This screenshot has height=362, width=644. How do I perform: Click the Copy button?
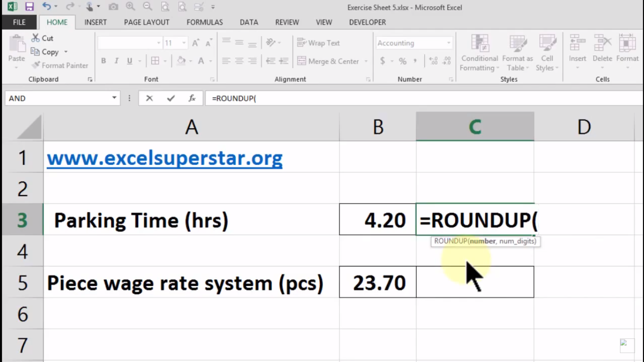point(45,52)
